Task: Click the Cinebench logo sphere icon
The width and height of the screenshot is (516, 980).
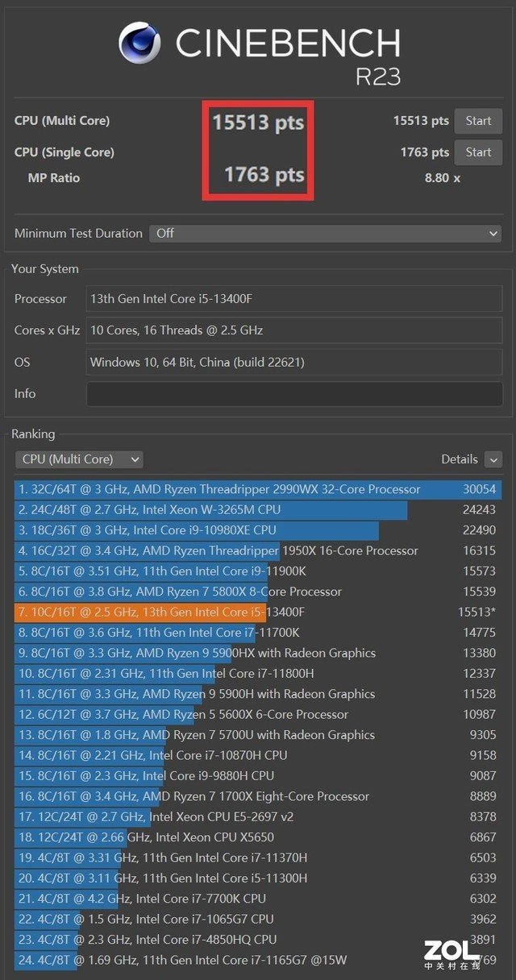Action: 139,43
